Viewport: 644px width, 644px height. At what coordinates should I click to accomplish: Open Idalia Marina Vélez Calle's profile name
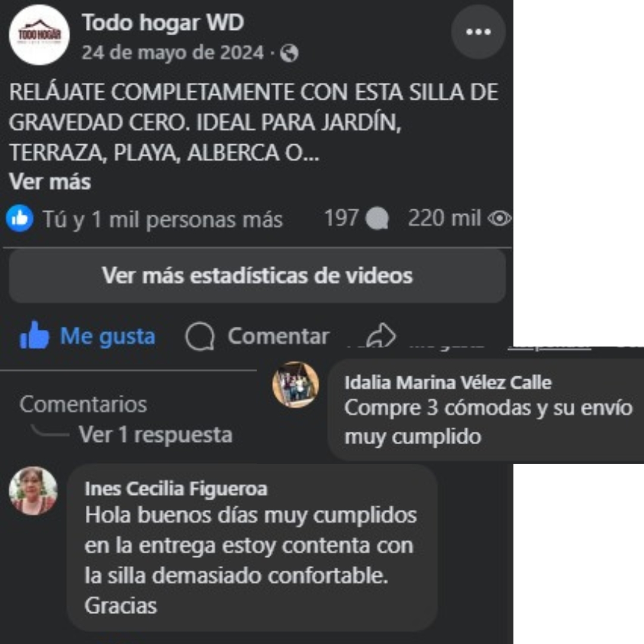click(448, 383)
